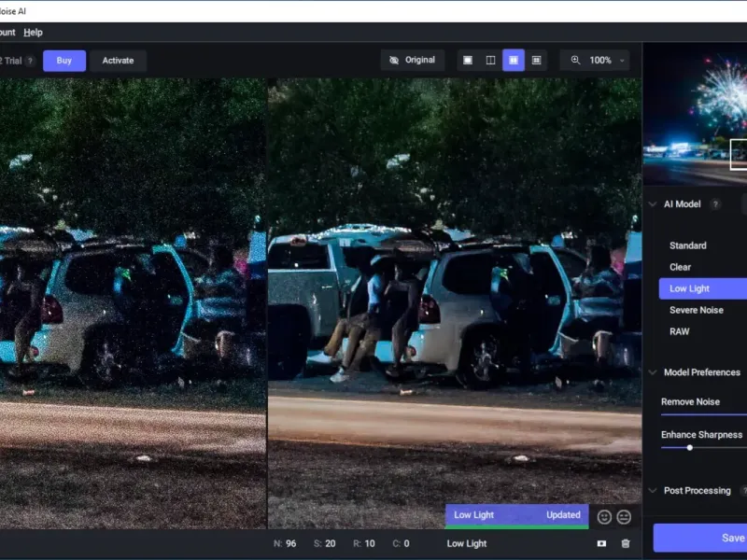The width and height of the screenshot is (747, 560).
Task: Click the zoom magnifier icon
Action: point(575,60)
